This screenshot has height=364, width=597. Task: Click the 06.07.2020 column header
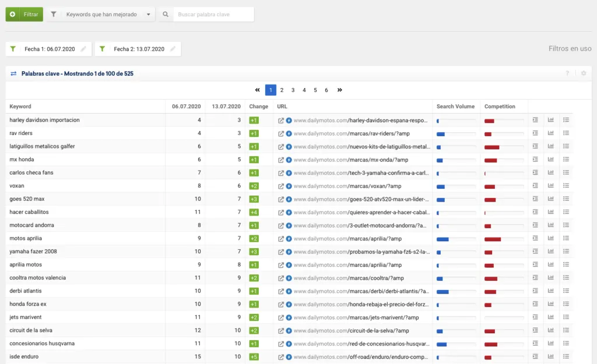(x=186, y=107)
